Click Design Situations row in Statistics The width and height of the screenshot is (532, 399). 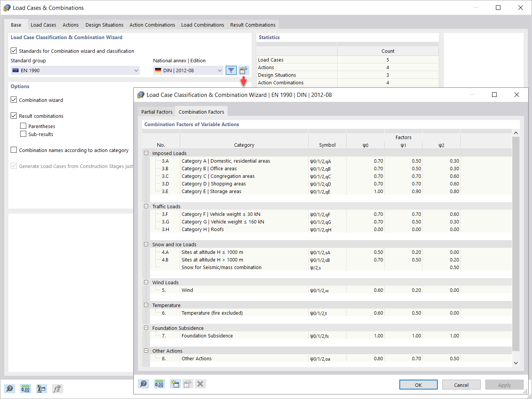coord(347,75)
